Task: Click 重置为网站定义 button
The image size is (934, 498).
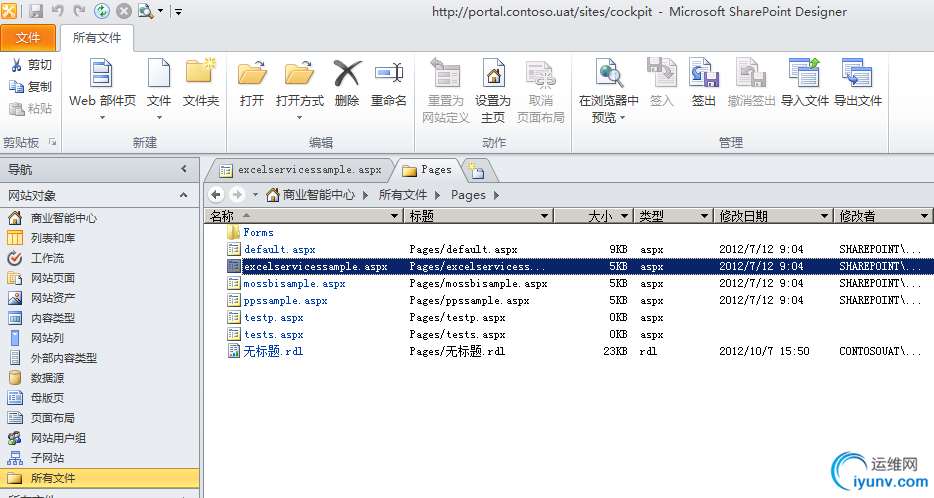Action: (x=446, y=91)
